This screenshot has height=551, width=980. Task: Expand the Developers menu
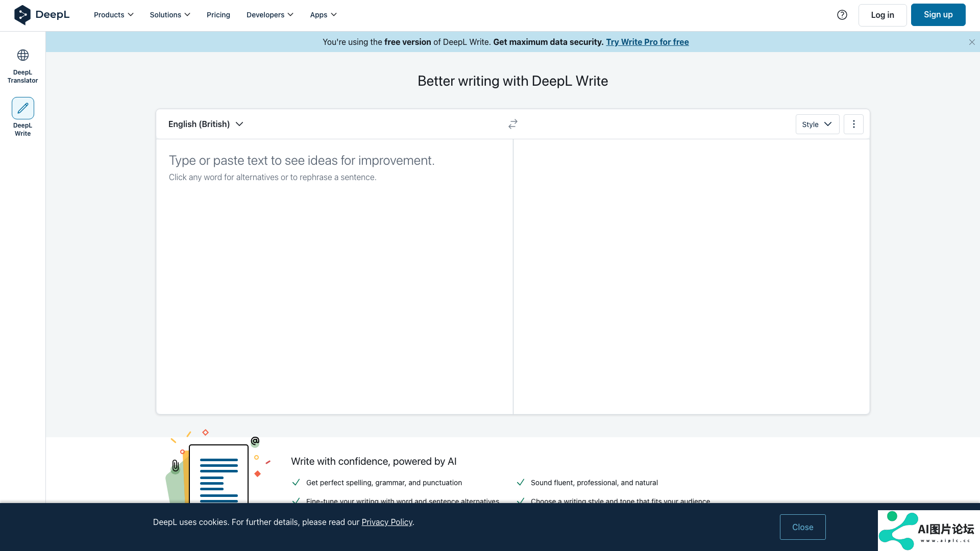[x=270, y=15]
